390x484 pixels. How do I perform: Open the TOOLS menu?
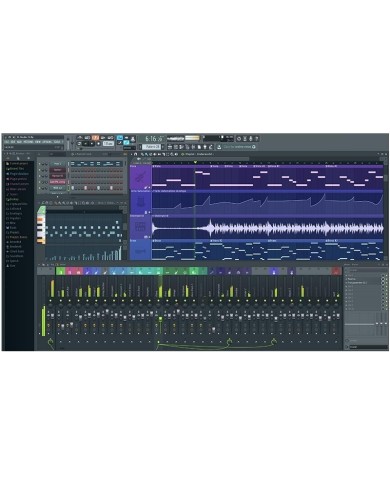click(57, 142)
